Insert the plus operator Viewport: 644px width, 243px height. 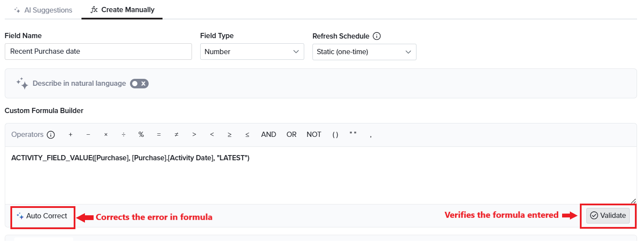pyautogui.click(x=70, y=135)
